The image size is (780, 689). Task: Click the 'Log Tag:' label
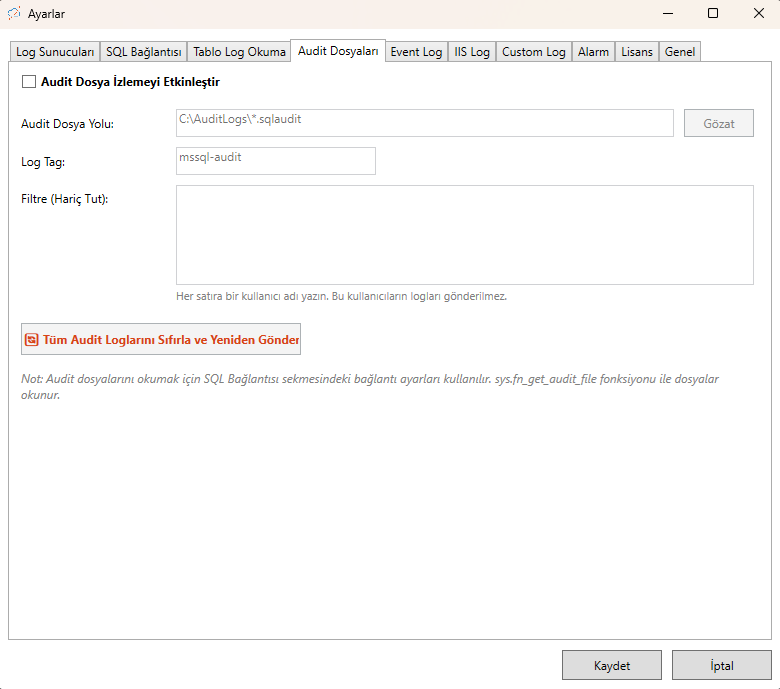pyautogui.click(x=43, y=162)
